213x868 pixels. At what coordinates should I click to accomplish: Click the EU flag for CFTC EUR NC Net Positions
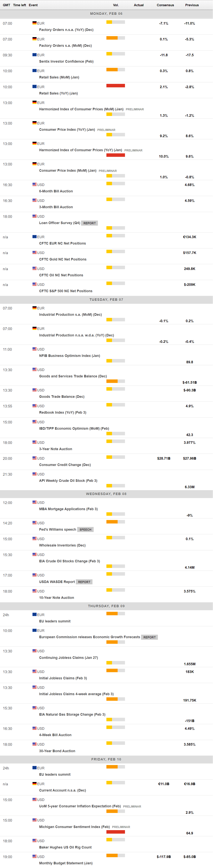click(34, 236)
